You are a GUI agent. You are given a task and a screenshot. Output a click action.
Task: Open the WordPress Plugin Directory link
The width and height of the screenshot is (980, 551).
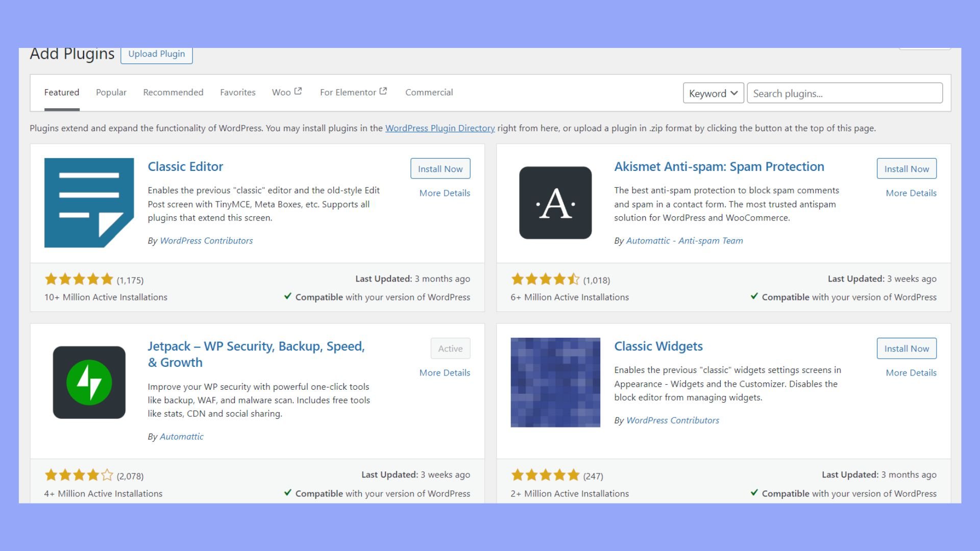(x=439, y=128)
